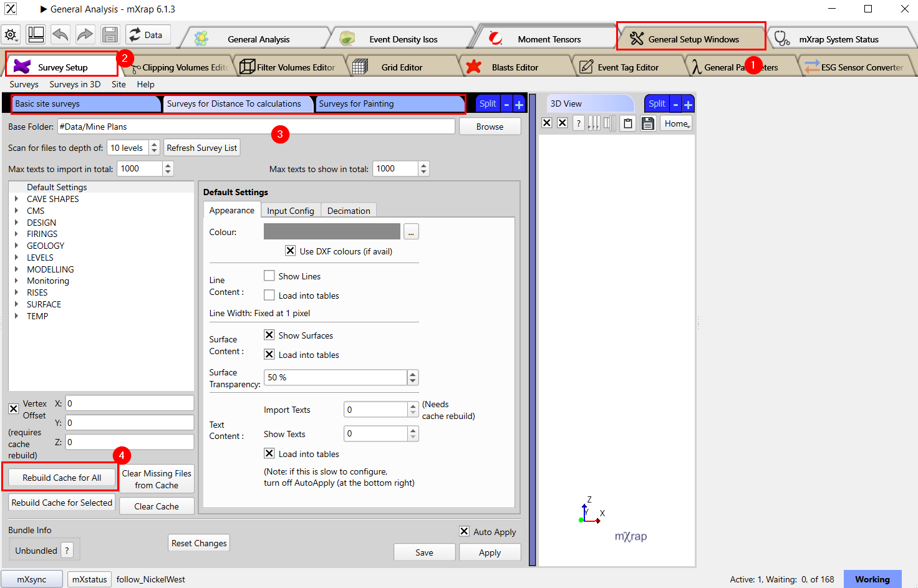Viewport: 918px width, 588px height.
Task: Uncheck Use DXF colours option
Action: pyautogui.click(x=291, y=251)
